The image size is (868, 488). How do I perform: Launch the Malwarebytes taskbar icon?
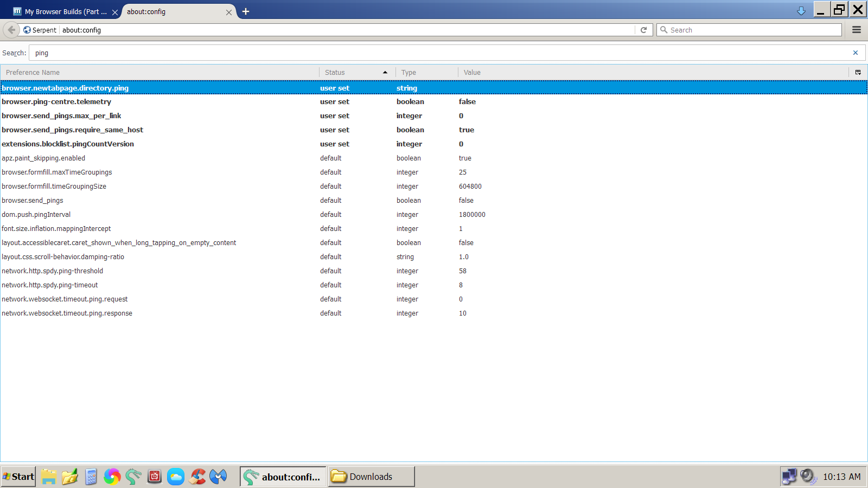(x=218, y=477)
